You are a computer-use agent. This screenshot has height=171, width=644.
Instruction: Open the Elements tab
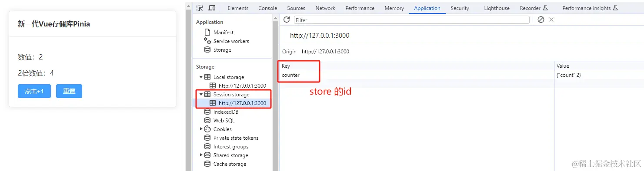tap(238, 8)
